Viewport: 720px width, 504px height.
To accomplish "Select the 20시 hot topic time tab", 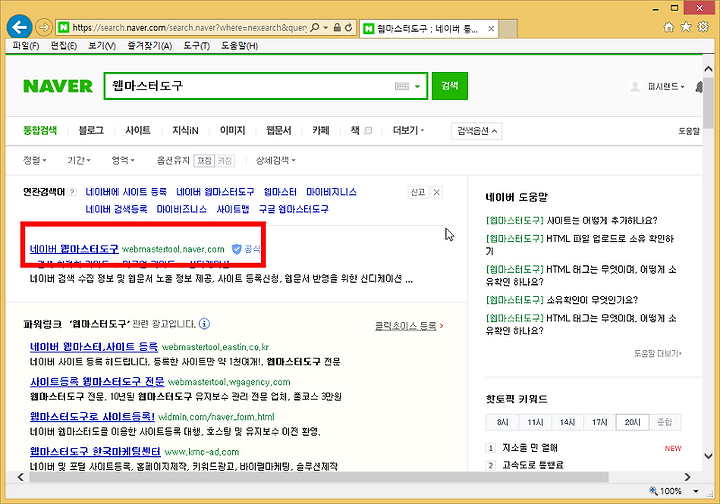I will [632, 422].
